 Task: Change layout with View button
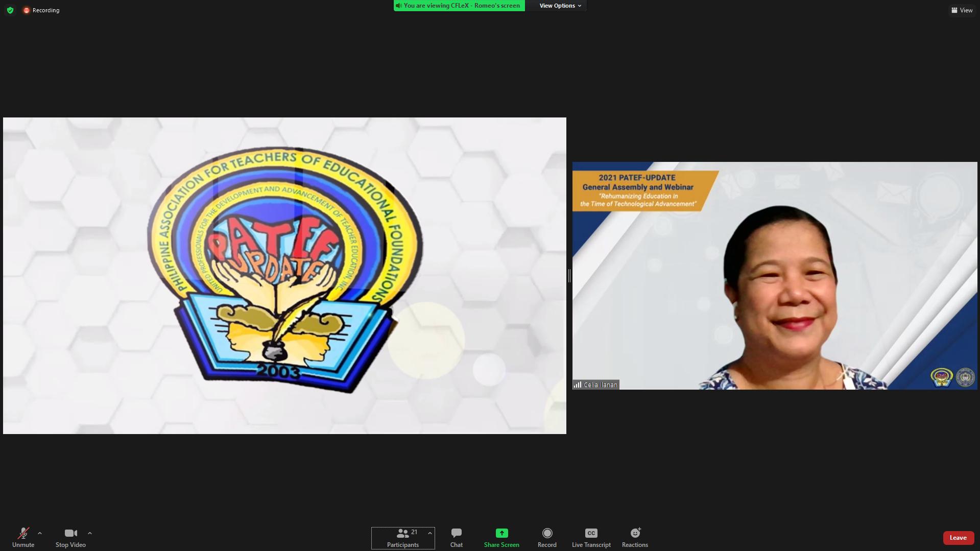[x=962, y=10]
